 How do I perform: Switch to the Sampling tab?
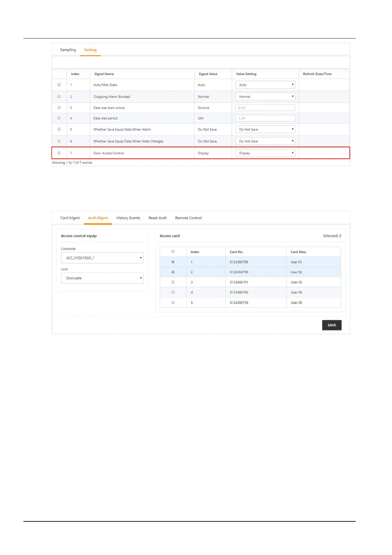coord(68,50)
